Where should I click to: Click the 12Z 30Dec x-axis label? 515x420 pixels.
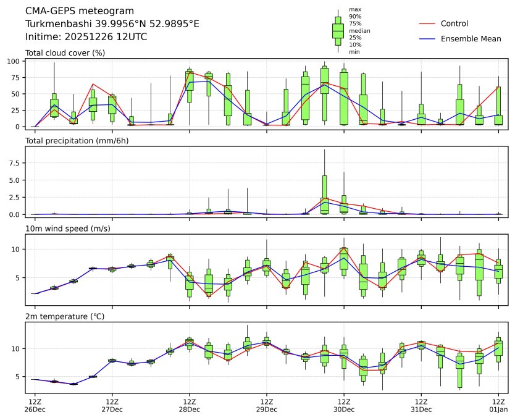coord(344,405)
